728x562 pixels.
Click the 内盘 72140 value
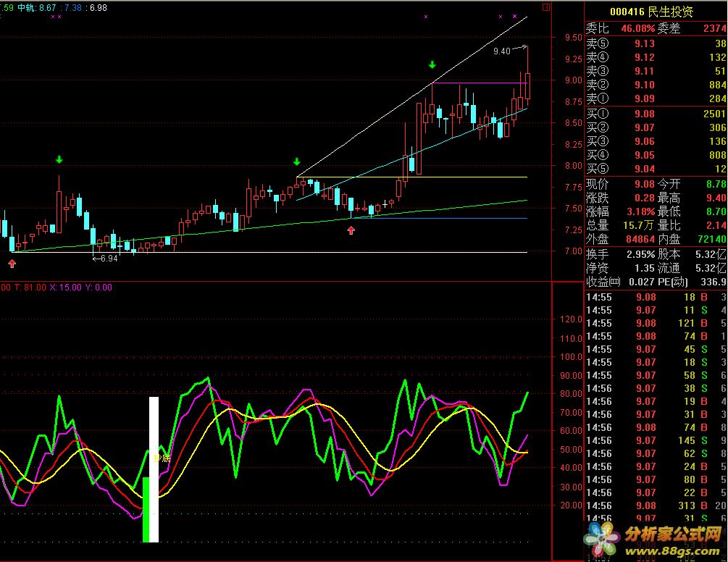(x=712, y=240)
